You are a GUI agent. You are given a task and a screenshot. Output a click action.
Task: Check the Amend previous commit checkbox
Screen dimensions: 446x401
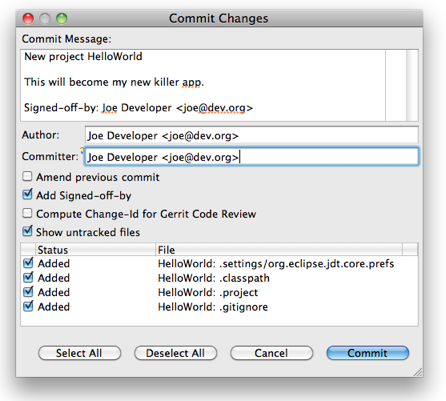pos(27,177)
